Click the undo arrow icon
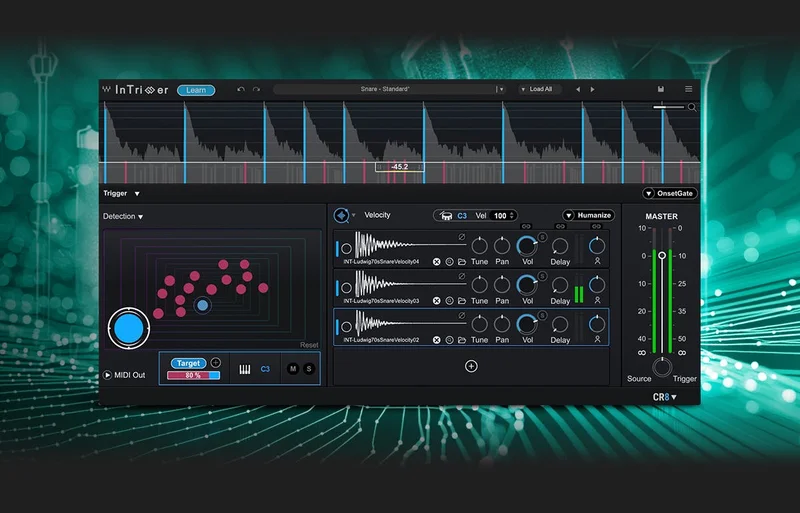 pos(241,89)
